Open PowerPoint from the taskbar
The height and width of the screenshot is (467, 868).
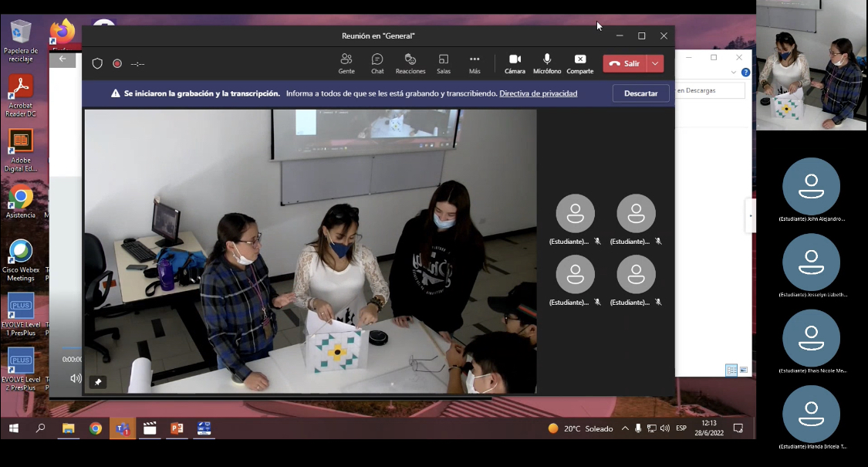click(177, 428)
